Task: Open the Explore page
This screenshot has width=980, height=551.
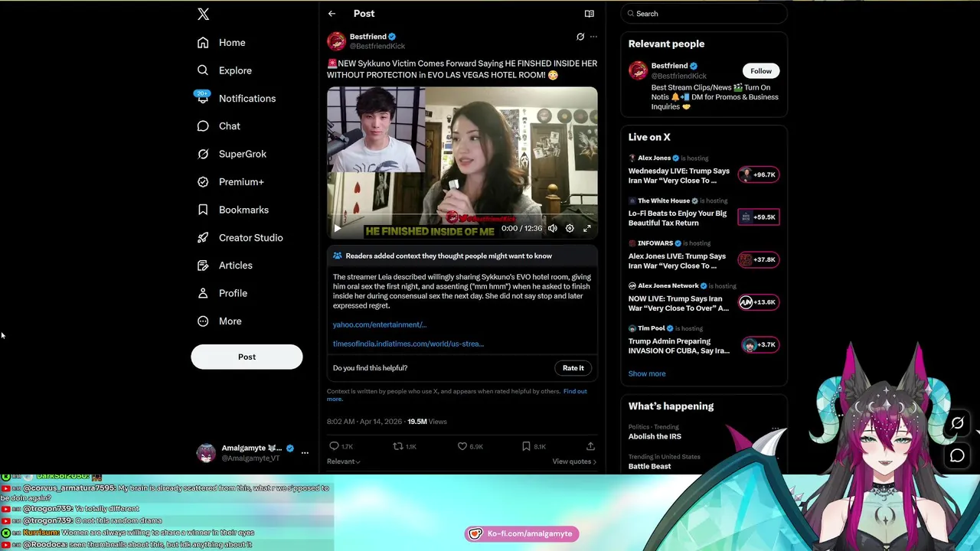Action: 224,70
